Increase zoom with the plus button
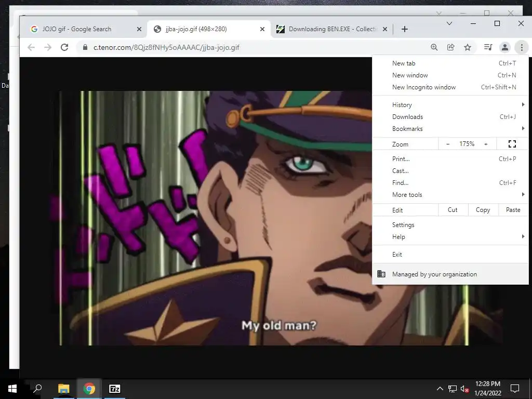This screenshot has height=399, width=532. pos(486,144)
